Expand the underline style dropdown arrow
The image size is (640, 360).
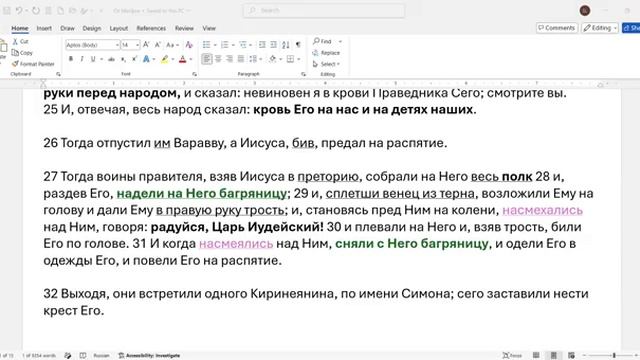point(101,60)
